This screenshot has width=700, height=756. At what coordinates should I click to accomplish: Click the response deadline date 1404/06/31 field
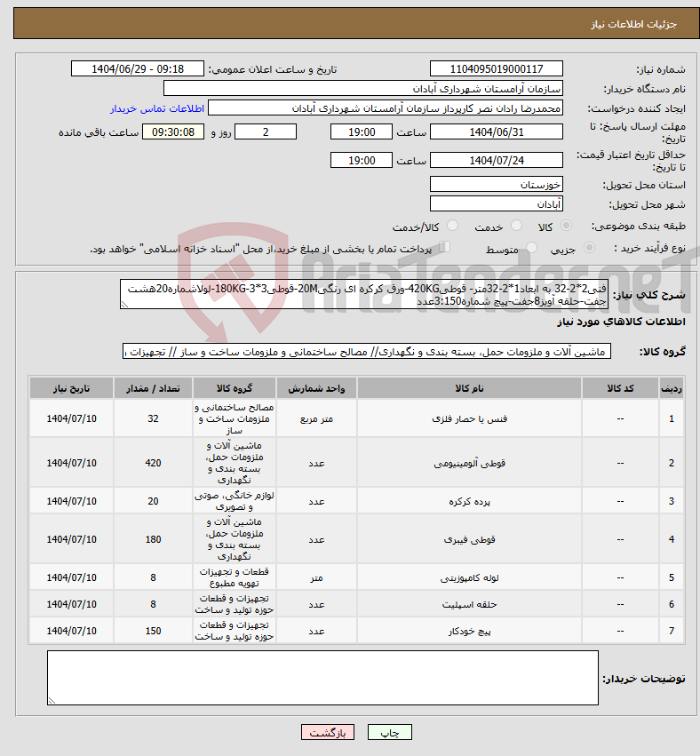[496, 131]
